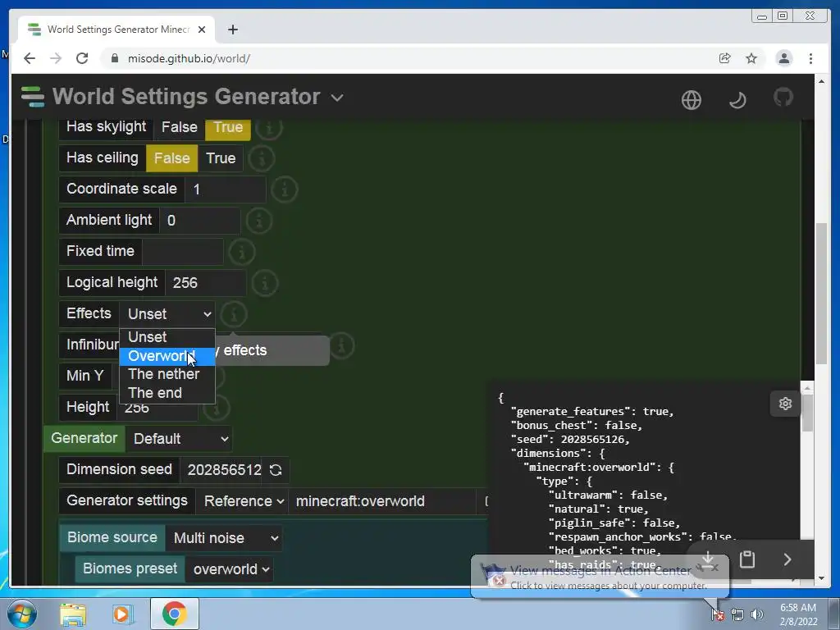The height and width of the screenshot is (630, 840).
Task: Click the Biome source label
Action: [x=112, y=537]
